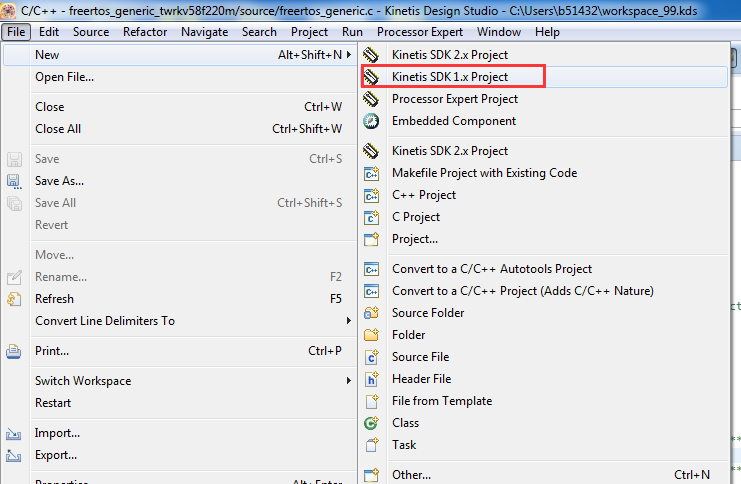Open the File menu

(x=16, y=32)
